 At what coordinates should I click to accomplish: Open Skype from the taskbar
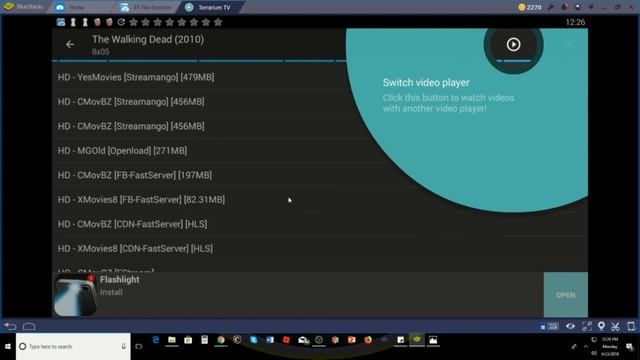pos(253,340)
